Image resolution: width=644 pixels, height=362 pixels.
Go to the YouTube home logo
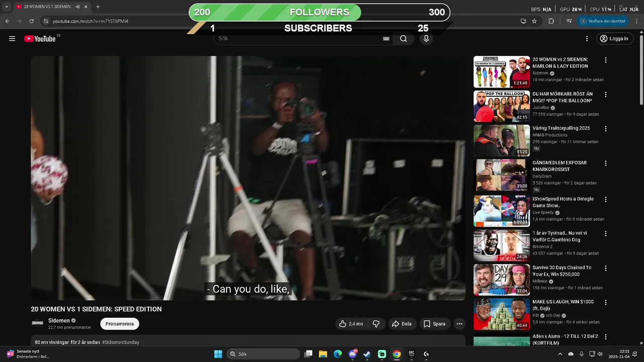point(40,39)
